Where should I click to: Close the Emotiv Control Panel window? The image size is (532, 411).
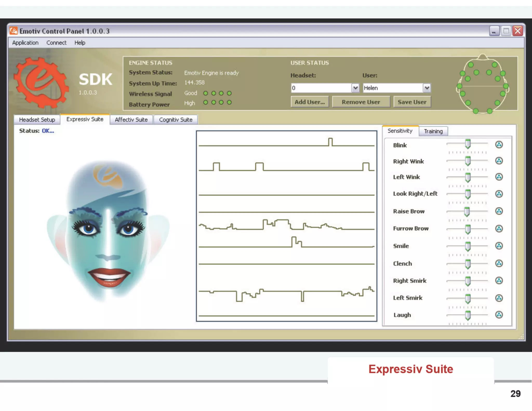pyautogui.click(x=517, y=31)
